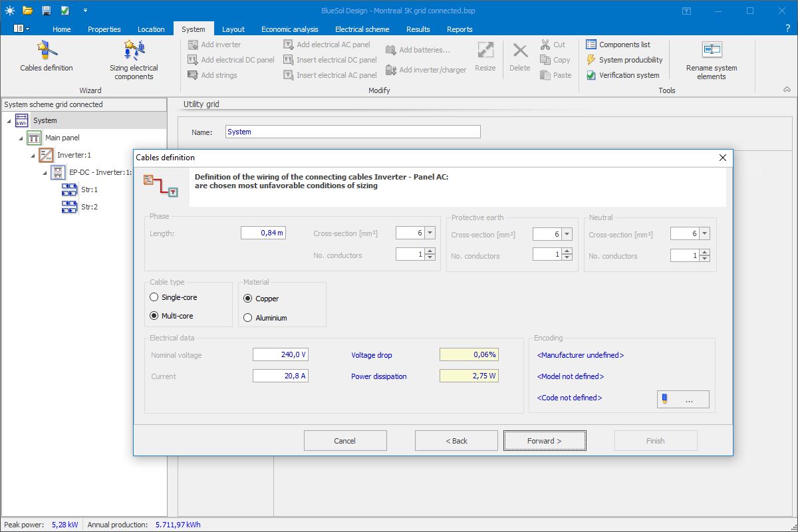Click the encoding browse button with pencil
798x532 pixels.
683,399
